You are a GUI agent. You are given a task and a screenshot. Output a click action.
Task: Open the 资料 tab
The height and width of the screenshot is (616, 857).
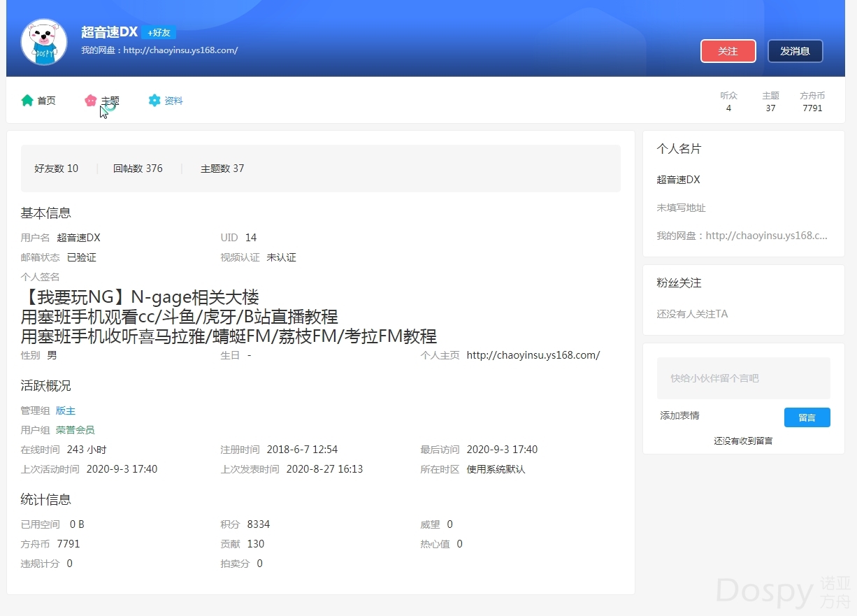point(173,101)
